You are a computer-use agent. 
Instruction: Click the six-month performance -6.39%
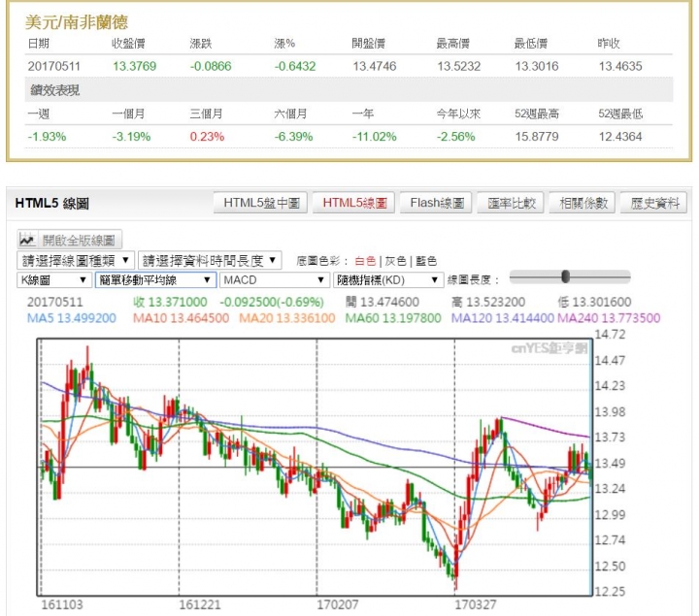pyautogui.click(x=293, y=136)
